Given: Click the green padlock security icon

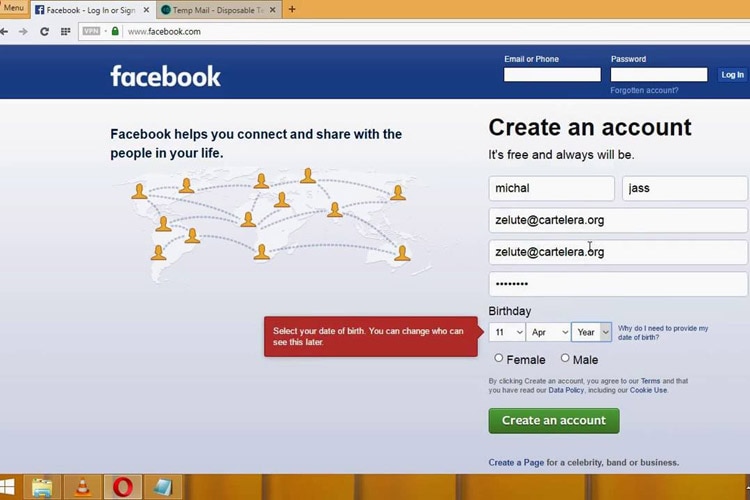Looking at the screenshot, I should [115, 31].
